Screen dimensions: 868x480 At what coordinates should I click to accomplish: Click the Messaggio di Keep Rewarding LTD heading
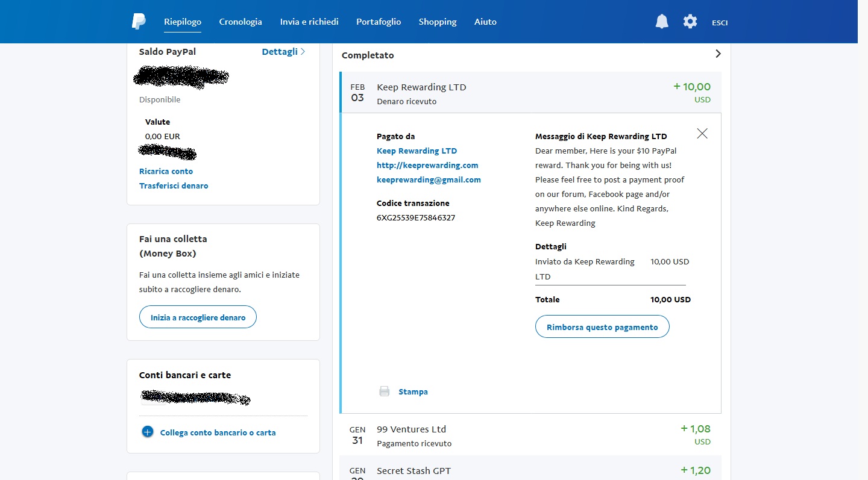pyautogui.click(x=601, y=136)
